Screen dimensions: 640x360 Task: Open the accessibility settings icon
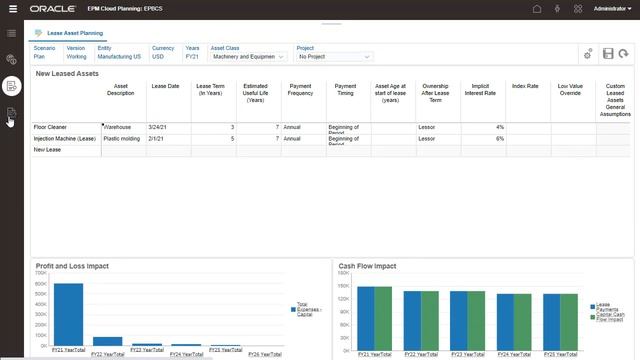click(557, 9)
